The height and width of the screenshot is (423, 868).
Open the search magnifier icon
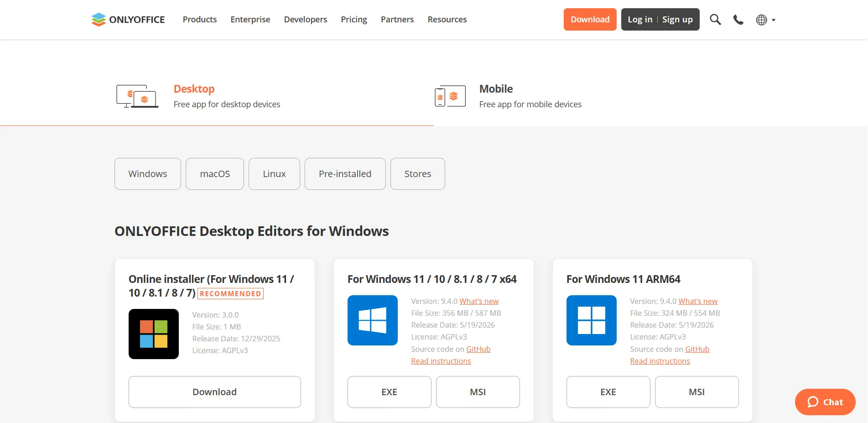pos(715,20)
